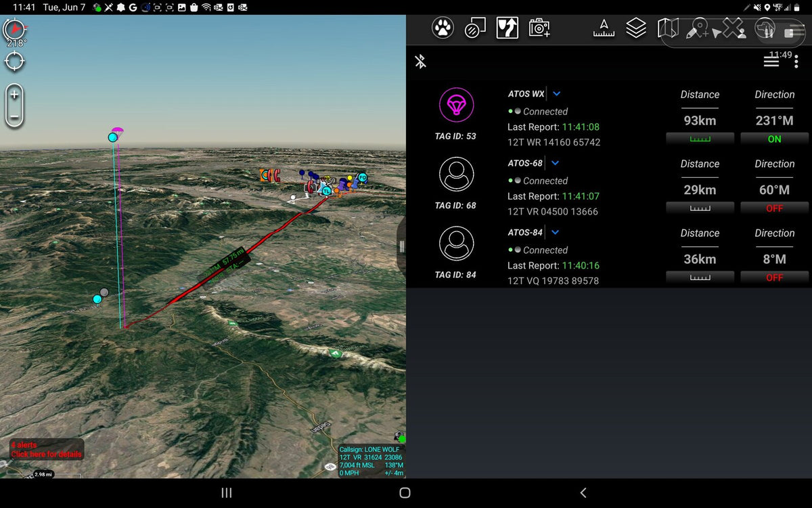Viewport: 812px width, 508px height.
Task: Launch the quick pic camera tool
Action: [x=539, y=28]
